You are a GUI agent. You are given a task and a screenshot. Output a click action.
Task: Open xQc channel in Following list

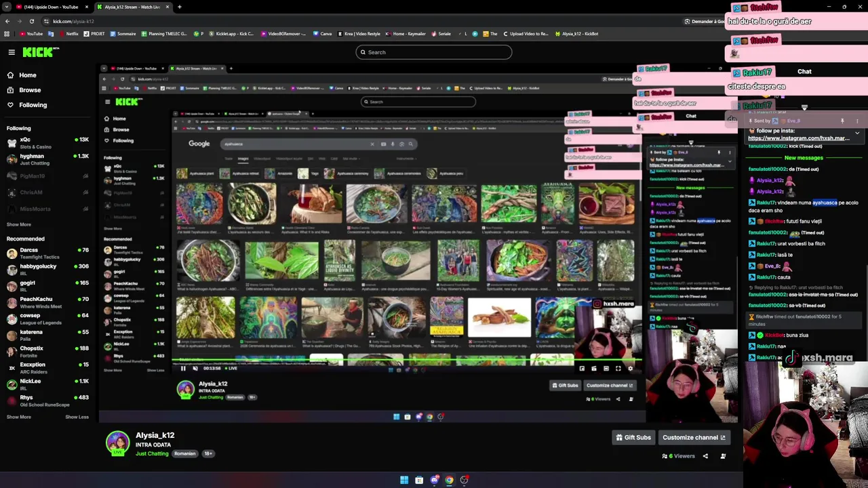pos(47,143)
